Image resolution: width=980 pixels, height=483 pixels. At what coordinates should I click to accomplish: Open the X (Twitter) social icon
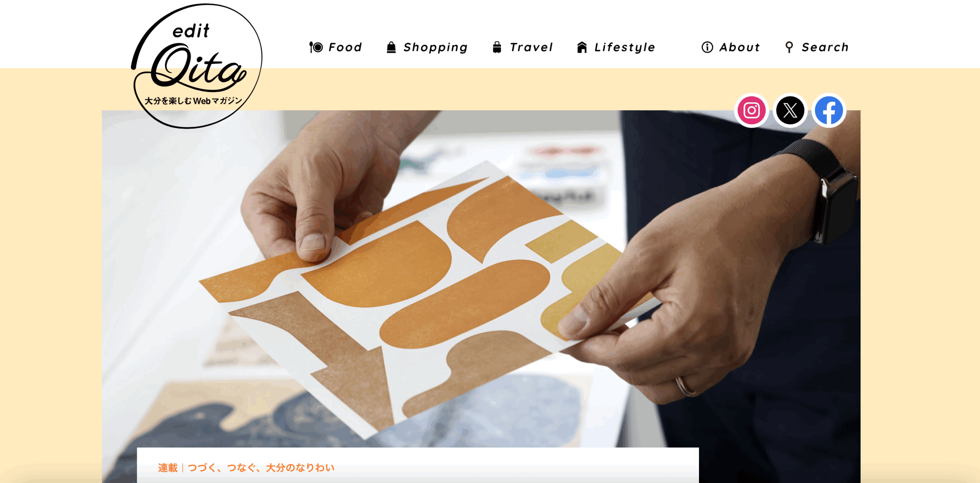[790, 111]
